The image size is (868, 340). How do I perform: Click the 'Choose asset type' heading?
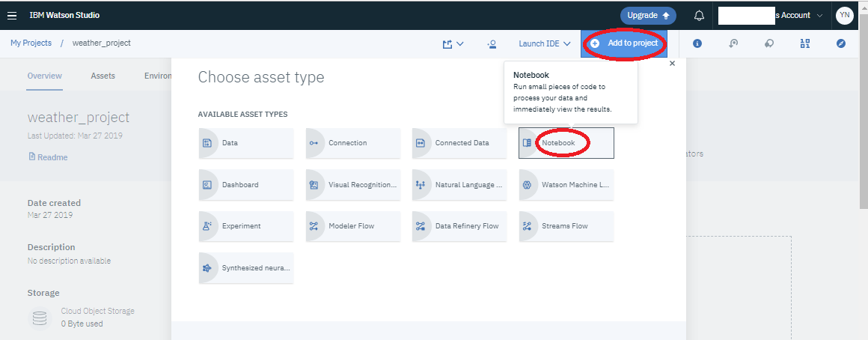260,77
